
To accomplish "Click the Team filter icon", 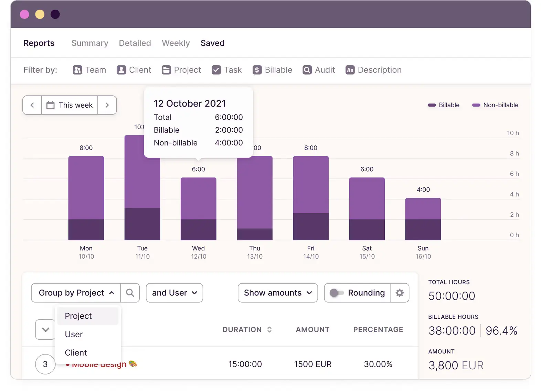I will [77, 70].
